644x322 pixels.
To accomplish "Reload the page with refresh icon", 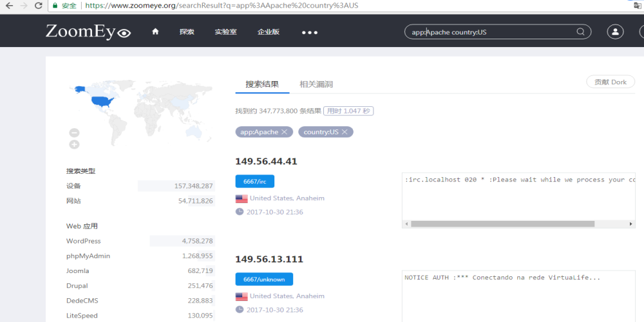I will point(39,6).
